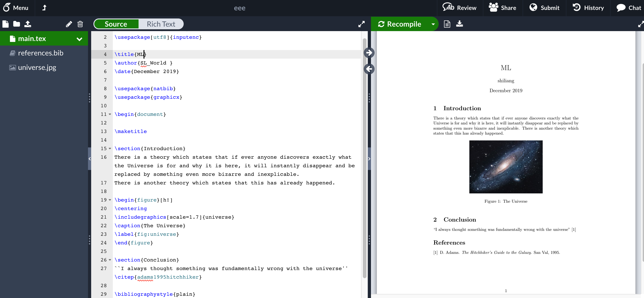This screenshot has width=644, height=298.
Task: Create a new file in the project
Action: pyautogui.click(x=5, y=24)
